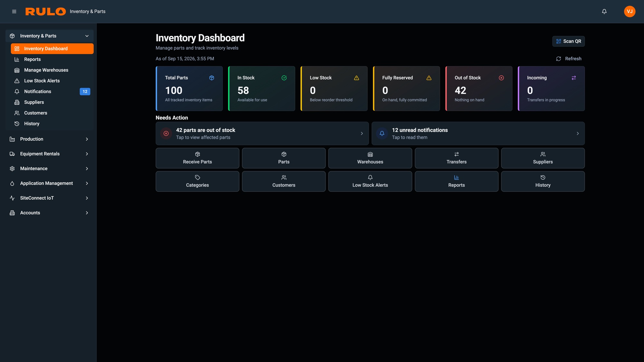The height and width of the screenshot is (362, 644).
Task: Click the Production sidebar chart icon
Action: coord(12,139)
